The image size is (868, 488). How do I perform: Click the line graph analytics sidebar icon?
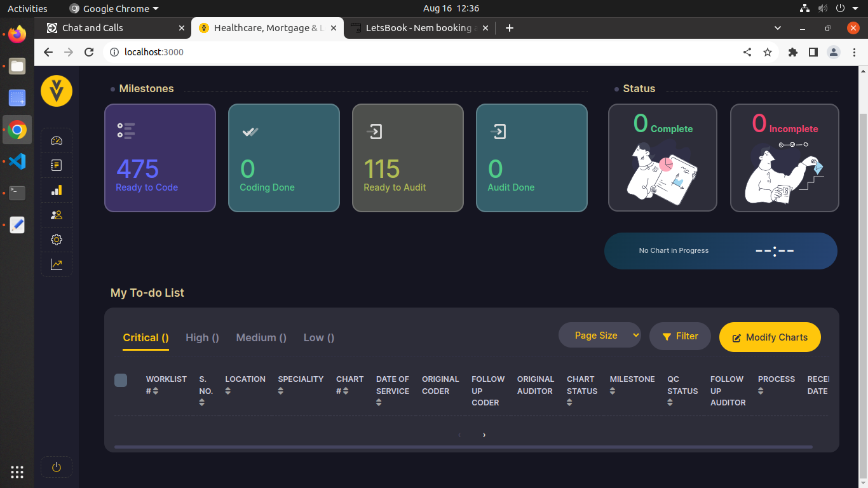57,264
